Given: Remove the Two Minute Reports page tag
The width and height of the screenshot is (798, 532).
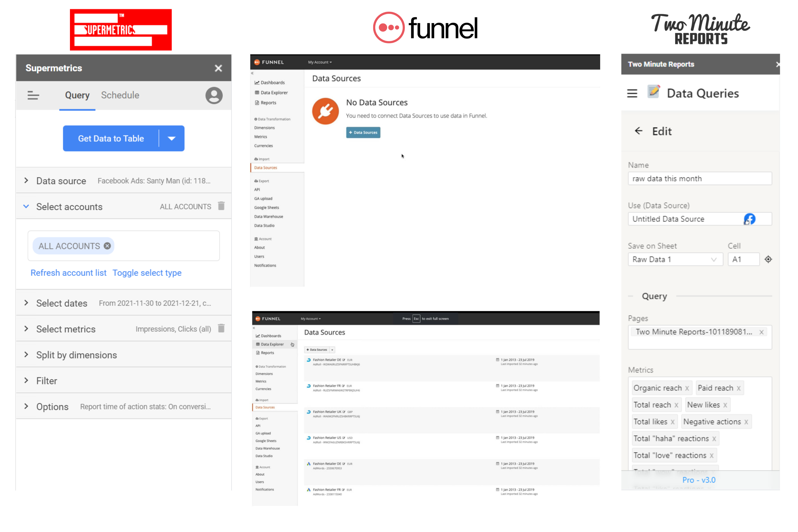Looking at the screenshot, I should point(761,332).
